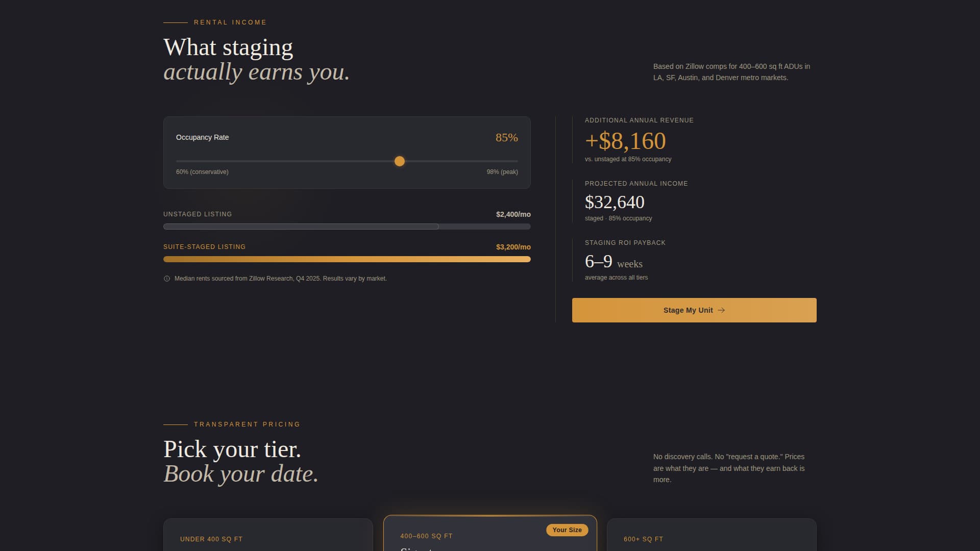This screenshot has height=551, width=980.
Task: Click the 85% occupancy value readout
Action: [x=506, y=137]
